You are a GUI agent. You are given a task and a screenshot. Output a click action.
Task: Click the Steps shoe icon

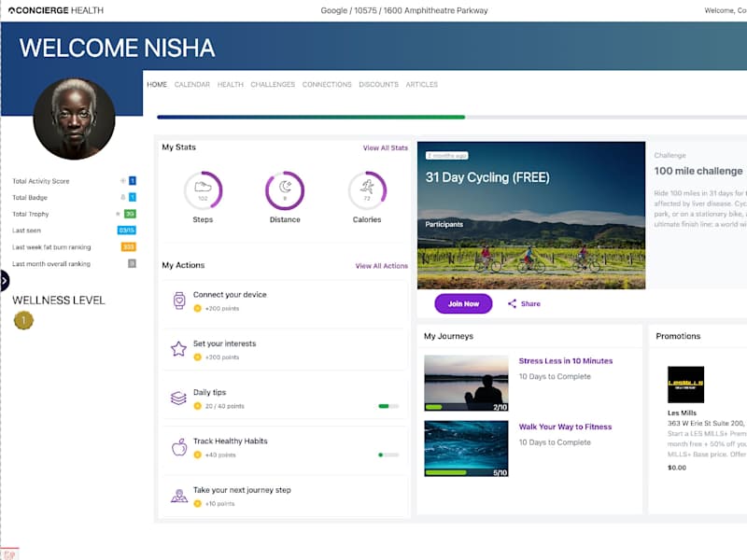[203, 187]
